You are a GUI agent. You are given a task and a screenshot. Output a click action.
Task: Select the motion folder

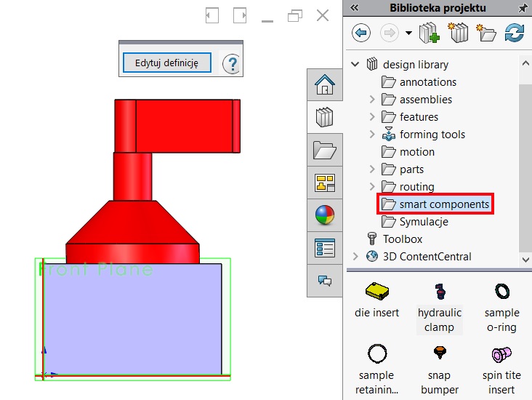click(x=417, y=152)
